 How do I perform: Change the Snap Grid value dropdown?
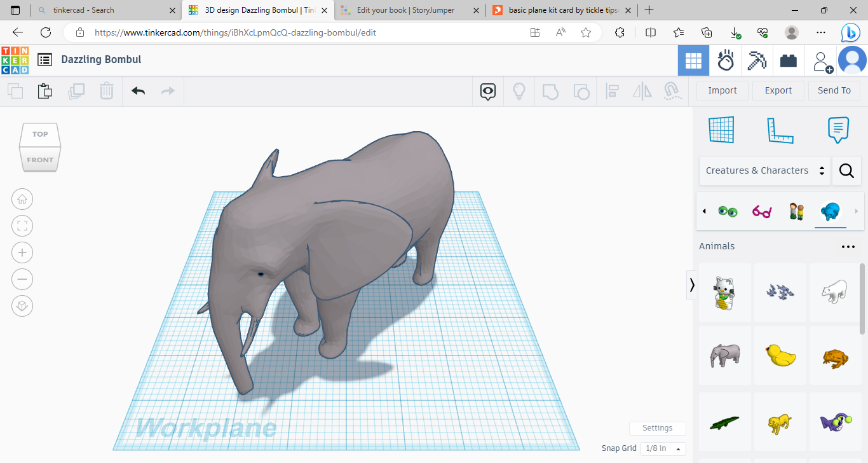663,448
